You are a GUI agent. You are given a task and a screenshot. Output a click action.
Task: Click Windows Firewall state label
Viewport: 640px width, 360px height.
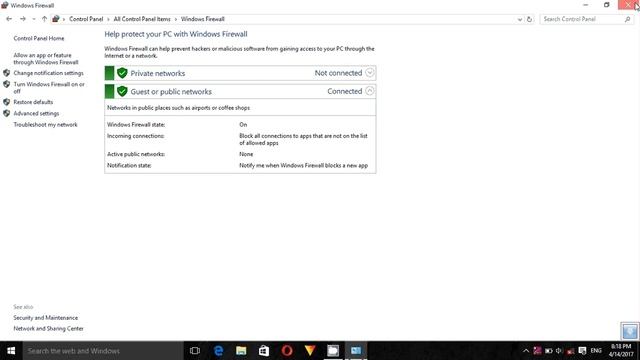click(x=136, y=125)
